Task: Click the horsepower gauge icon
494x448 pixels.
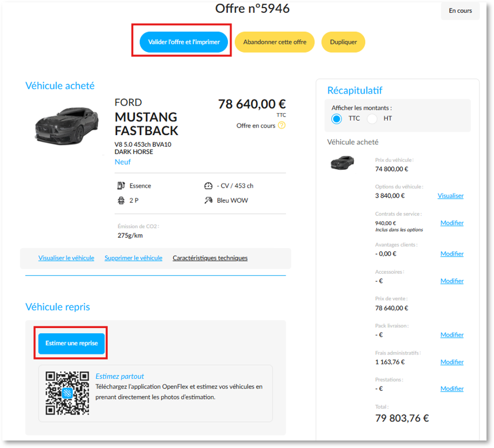Action: [x=208, y=186]
